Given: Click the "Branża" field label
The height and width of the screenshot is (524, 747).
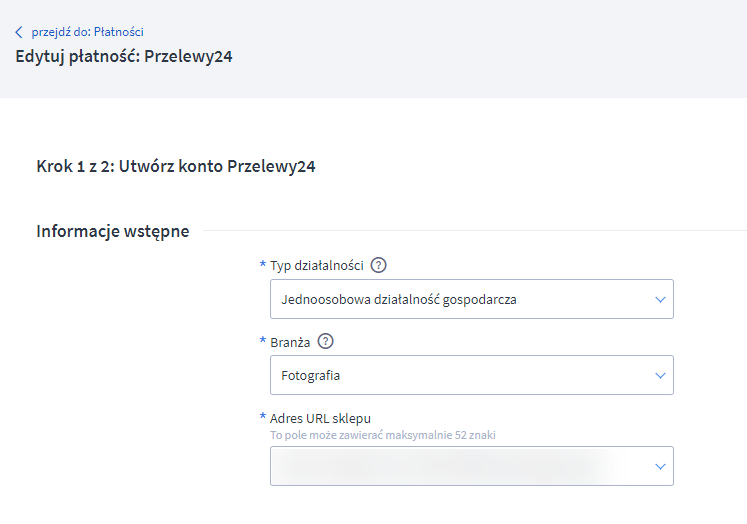Looking at the screenshot, I should [290, 341].
